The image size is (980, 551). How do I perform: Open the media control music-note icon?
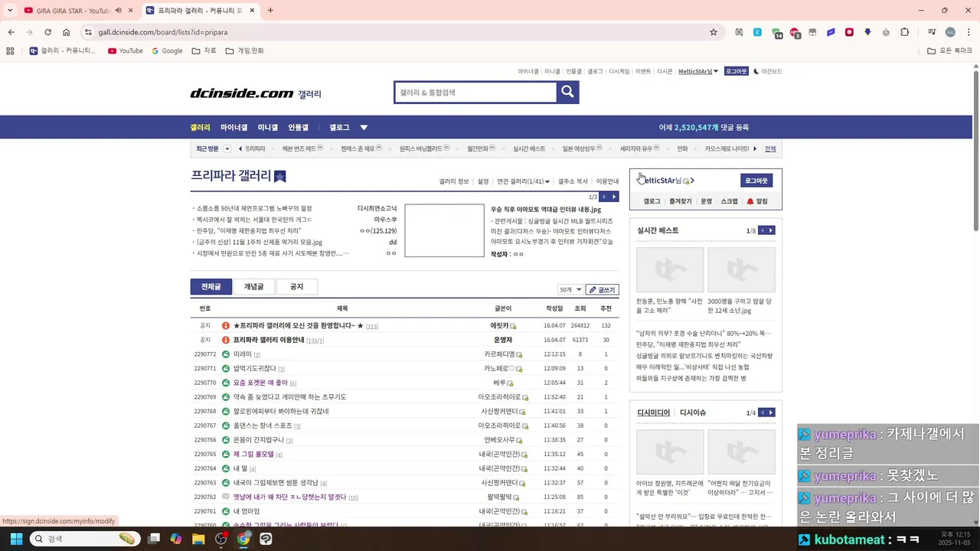931,32
